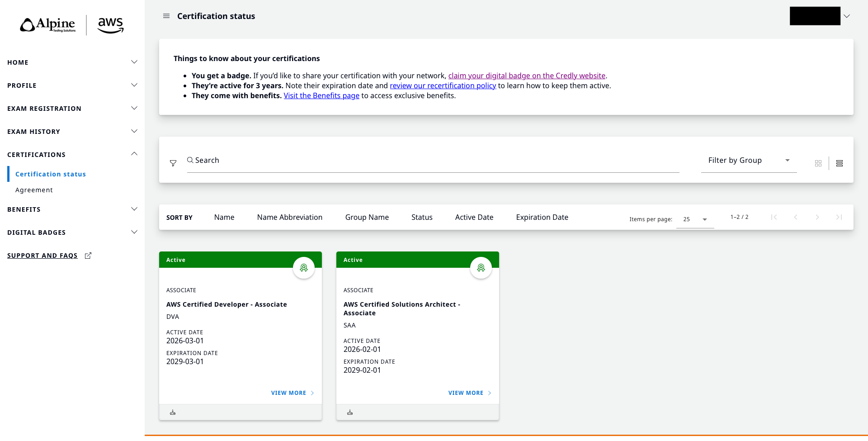
Task: Click the Developer Associate badge ribbon icon
Action: (304, 268)
